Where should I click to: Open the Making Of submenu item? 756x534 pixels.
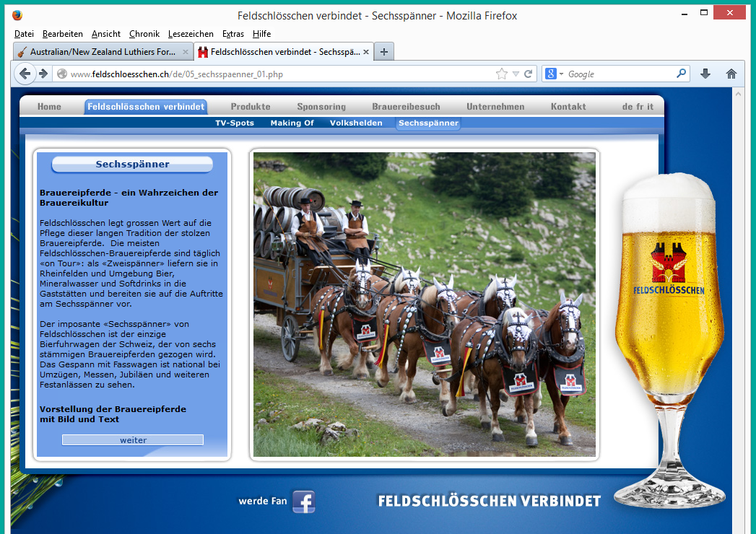(x=292, y=123)
